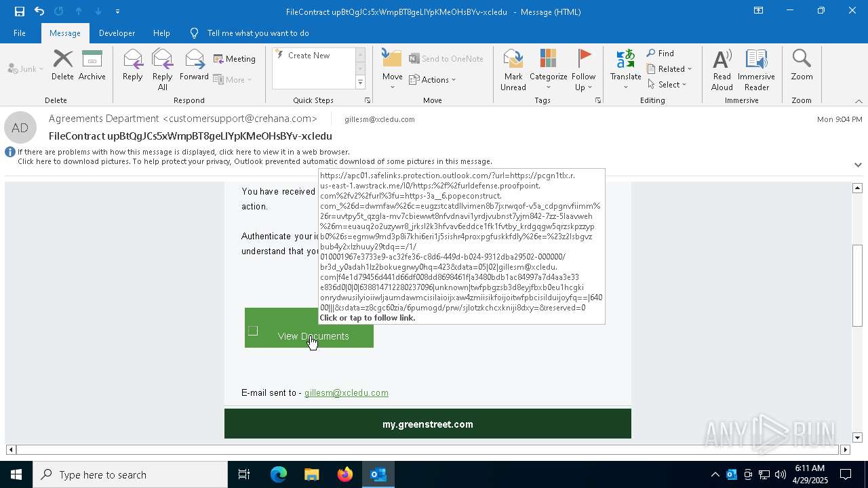Reply to the sender
The image size is (868, 488).
click(132, 65)
